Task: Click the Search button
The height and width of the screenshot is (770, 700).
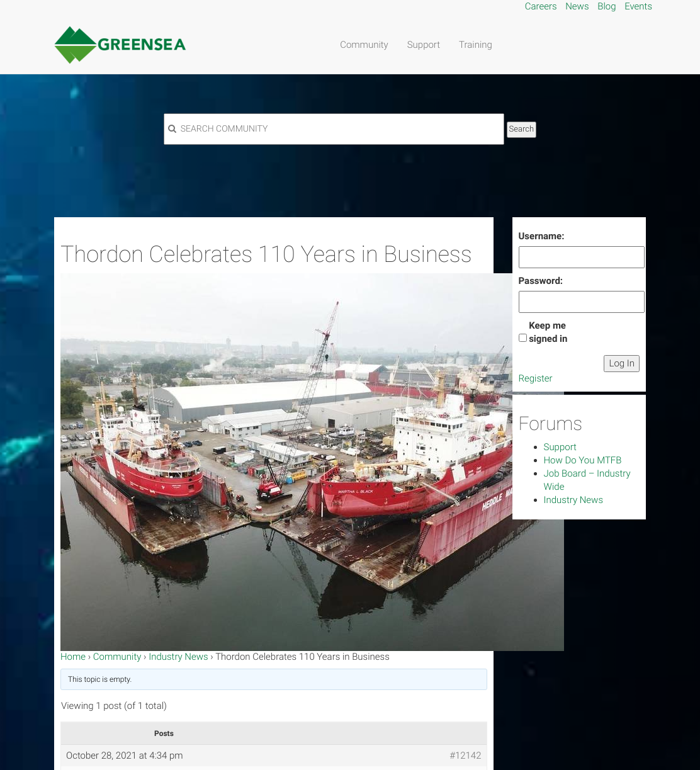Action: tap(521, 129)
